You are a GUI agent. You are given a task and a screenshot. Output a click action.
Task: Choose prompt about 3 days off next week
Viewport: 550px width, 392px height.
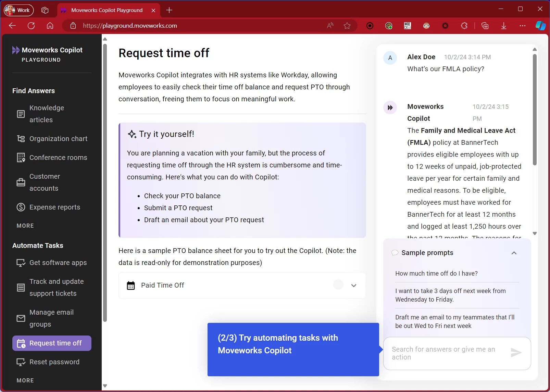click(x=450, y=295)
